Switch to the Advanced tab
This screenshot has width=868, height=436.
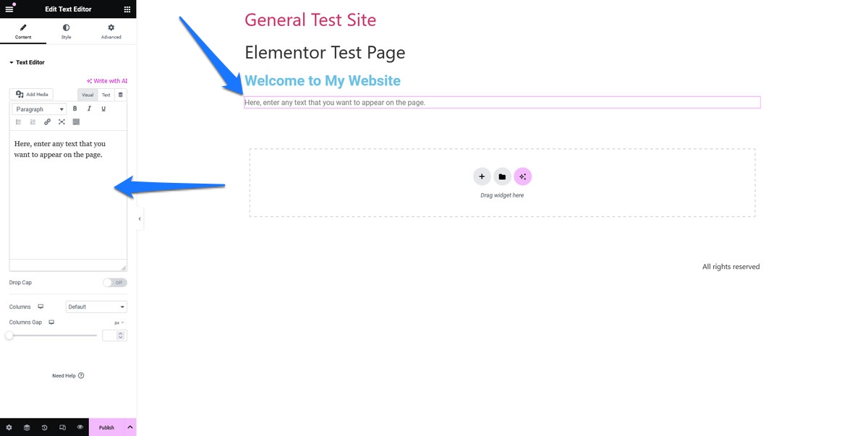coord(111,31)
